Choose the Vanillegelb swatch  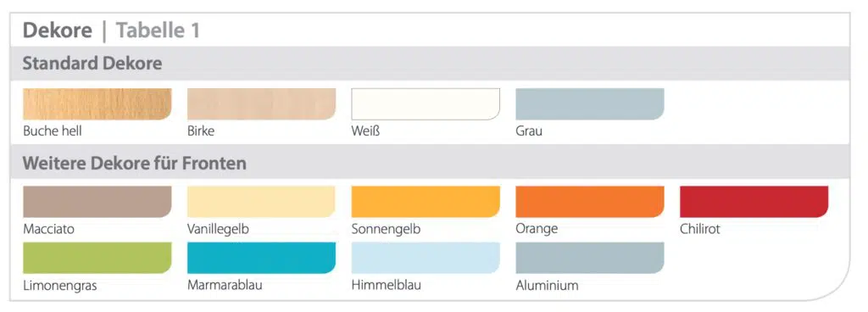[x=261, y=202]
